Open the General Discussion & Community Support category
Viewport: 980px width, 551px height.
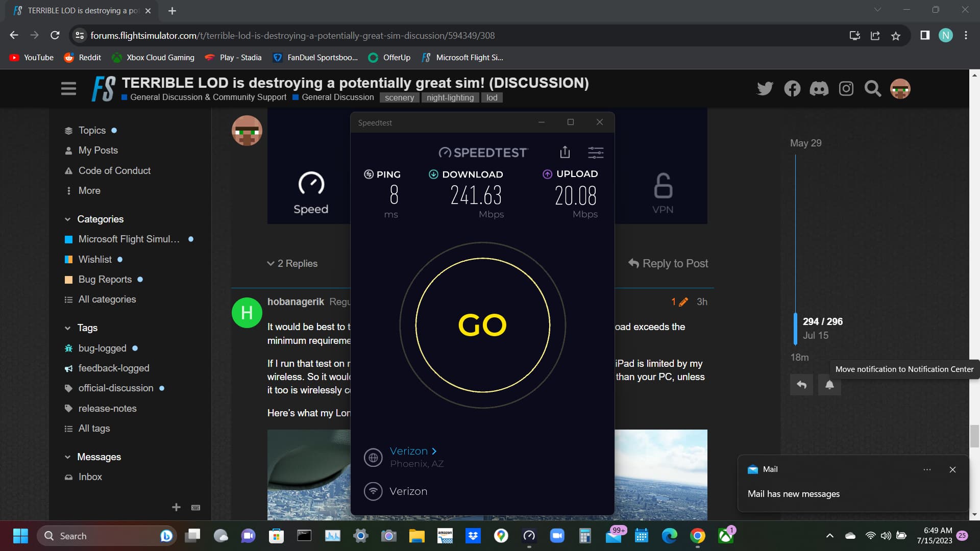pyautogui.click(x=204, y=97)
